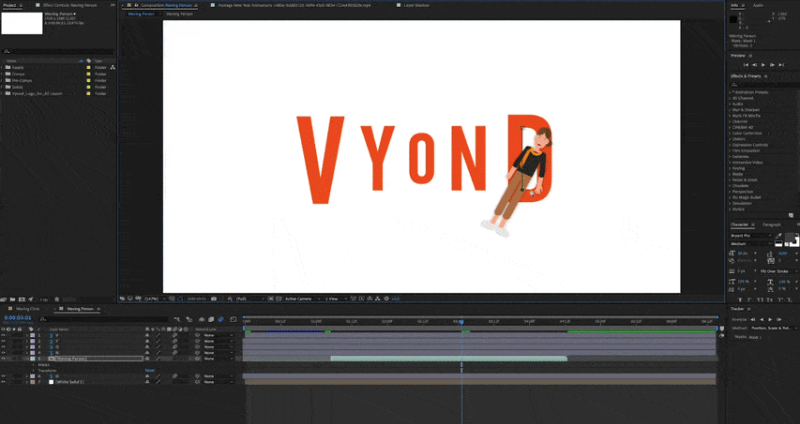
Task: Click the Info panel black color swatch
Action: pyautogui.click(x=733, y=19)
